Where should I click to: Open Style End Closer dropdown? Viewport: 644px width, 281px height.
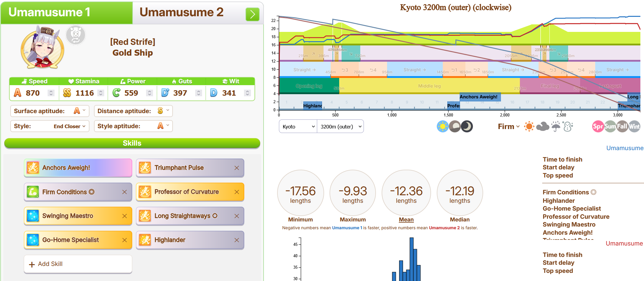click(50, 126)
